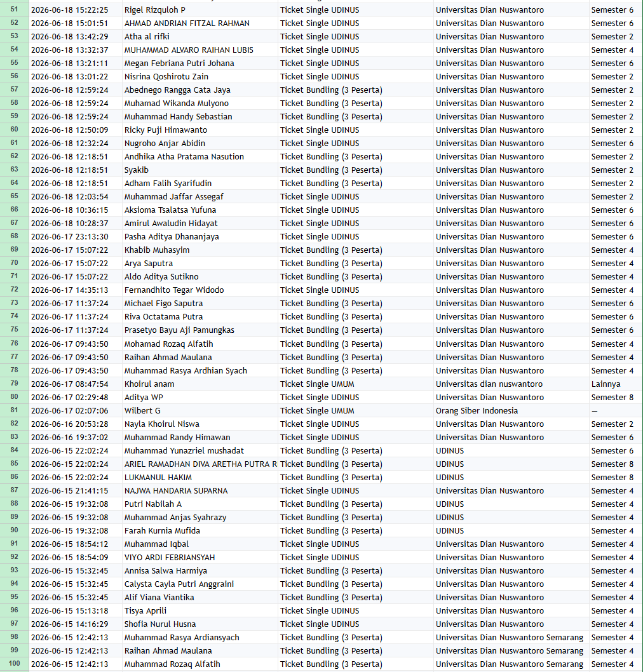Click timestamp 2026-06-17 23:13:30
This screenshot has width=643, height=672.
tap(76, 236)
